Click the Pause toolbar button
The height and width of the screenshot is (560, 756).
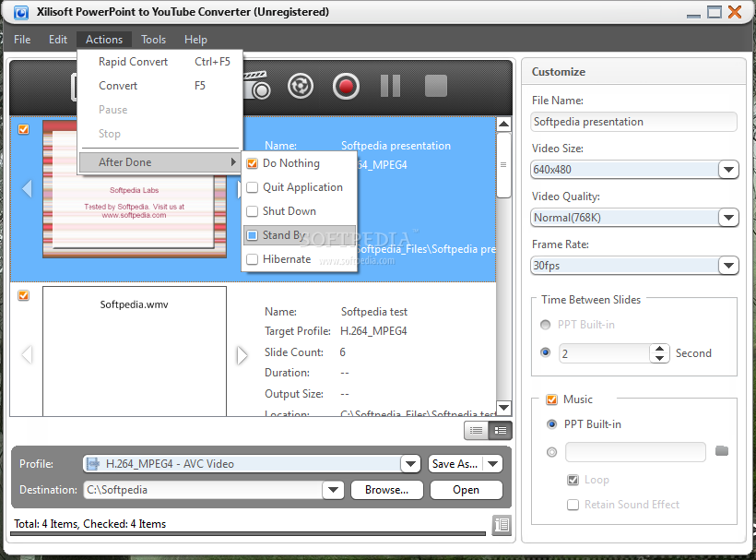click(x=391, y=86)
